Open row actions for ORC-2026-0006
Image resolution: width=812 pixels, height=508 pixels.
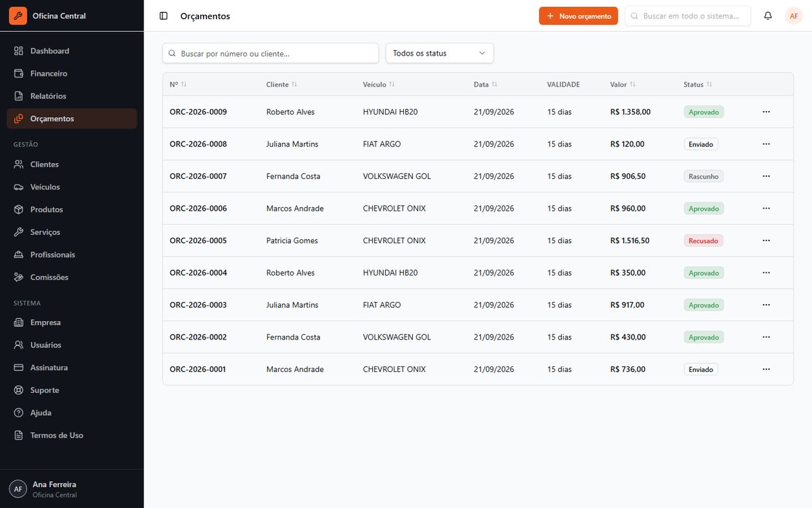(x=766, y=209)
